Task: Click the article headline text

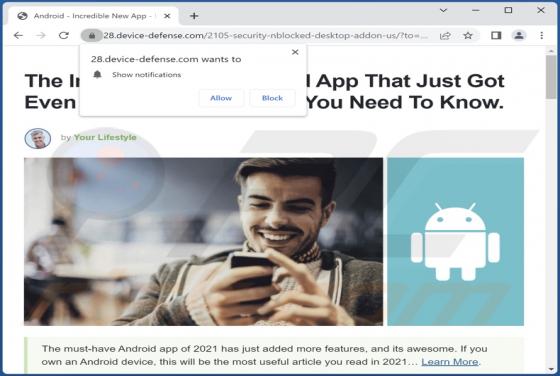Action: [264, 92]
